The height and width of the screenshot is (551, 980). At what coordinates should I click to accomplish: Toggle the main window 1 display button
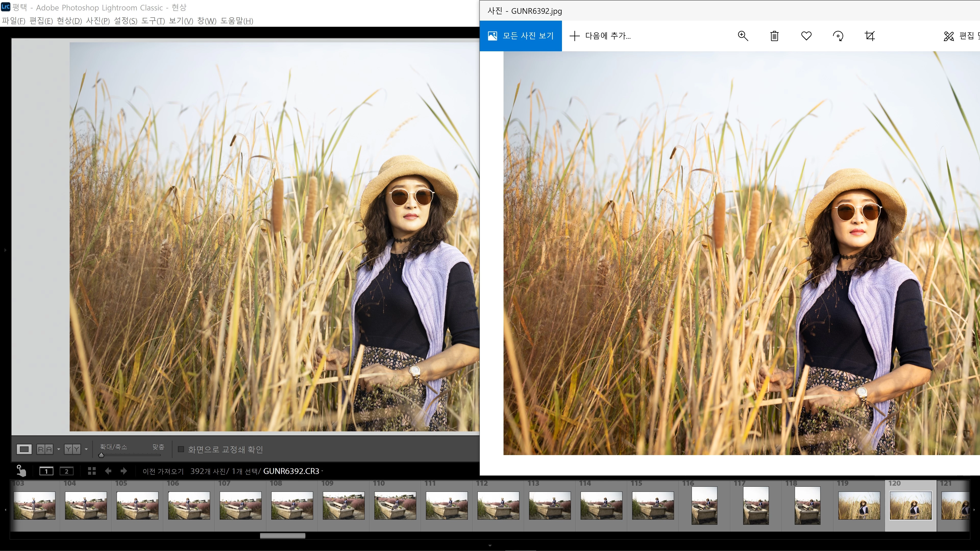[x=46, y=471]
